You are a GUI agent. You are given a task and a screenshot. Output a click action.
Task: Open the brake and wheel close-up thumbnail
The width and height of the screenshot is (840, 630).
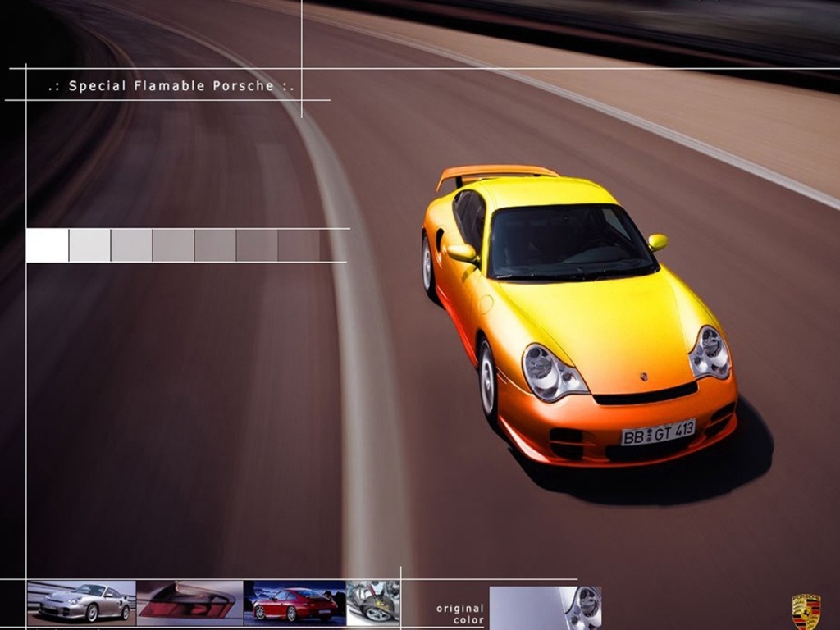[x=373, y=603]
